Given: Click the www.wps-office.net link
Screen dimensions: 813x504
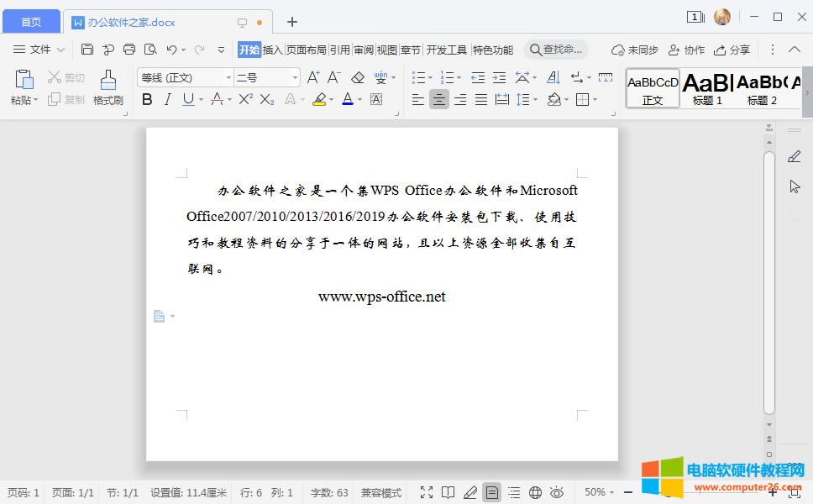Looking at the screenshot, I should [382, 296].
